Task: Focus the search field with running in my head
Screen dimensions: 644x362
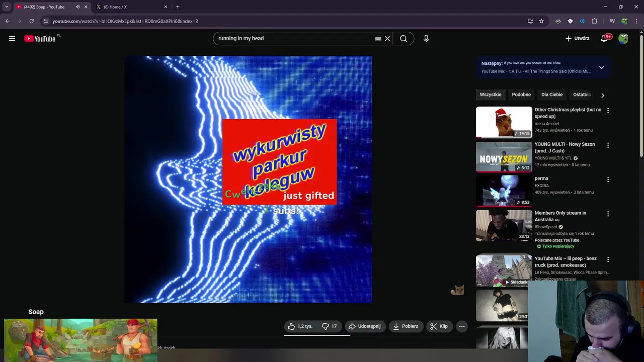Action: [294, 39]
